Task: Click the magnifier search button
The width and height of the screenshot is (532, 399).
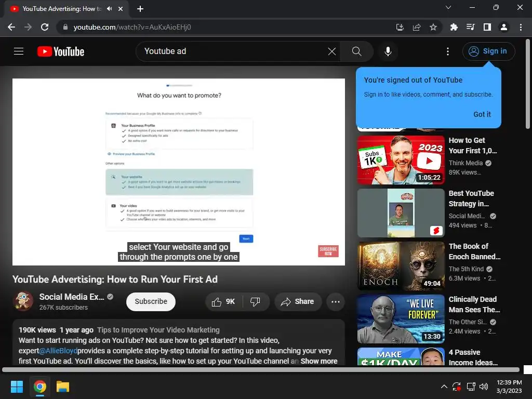Action: pyautogui.click(x=356, y=51)
